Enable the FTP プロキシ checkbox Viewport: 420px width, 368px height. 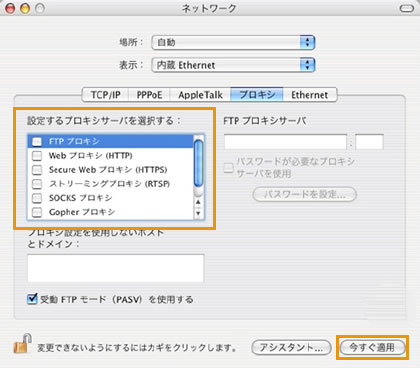pos(37,141)
